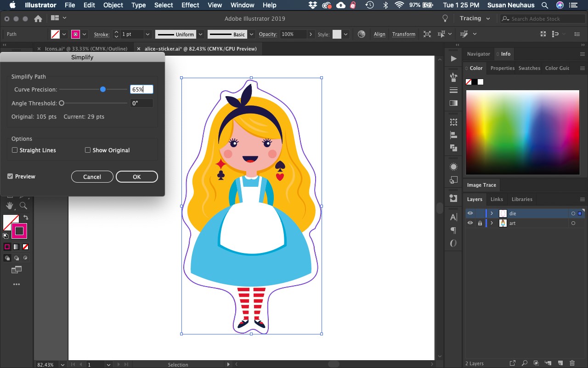
Task: Click OK in Simplify dialog
Action: pos(137,177)
